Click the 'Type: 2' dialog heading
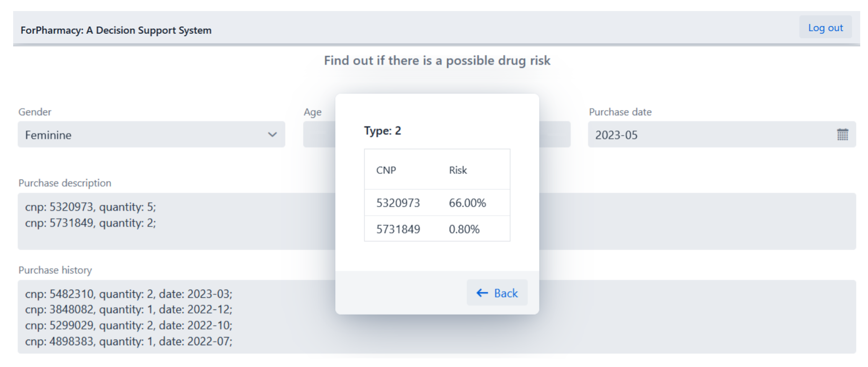Viewport: 868px width, 367px height. [382, 131]
